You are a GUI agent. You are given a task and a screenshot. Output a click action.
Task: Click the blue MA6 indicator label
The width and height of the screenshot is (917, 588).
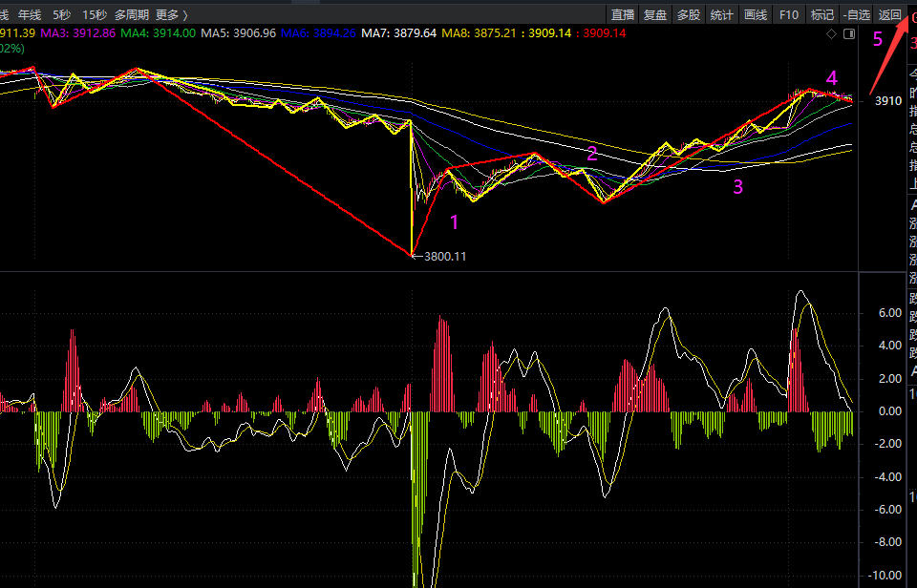(x=319, y=32)
